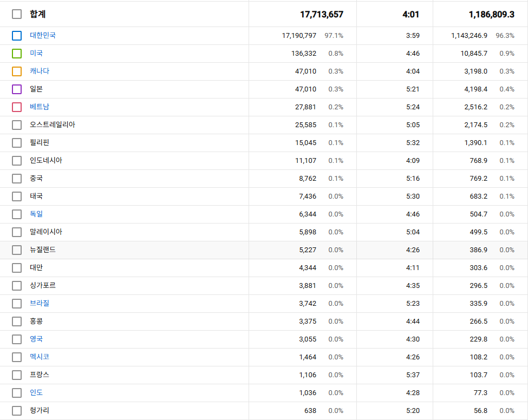Click the 브라질 country link
This screenshot has width=528, height=420.
tap(40, 303)
